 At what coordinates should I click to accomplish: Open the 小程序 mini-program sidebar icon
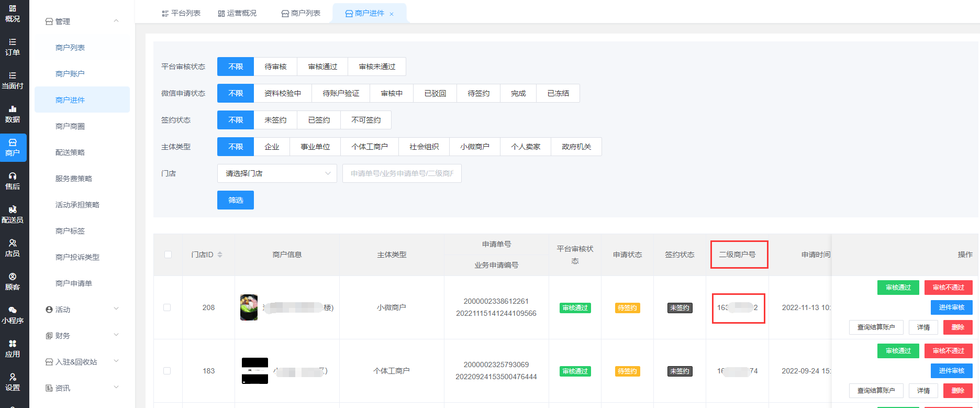tap(13, 315)
